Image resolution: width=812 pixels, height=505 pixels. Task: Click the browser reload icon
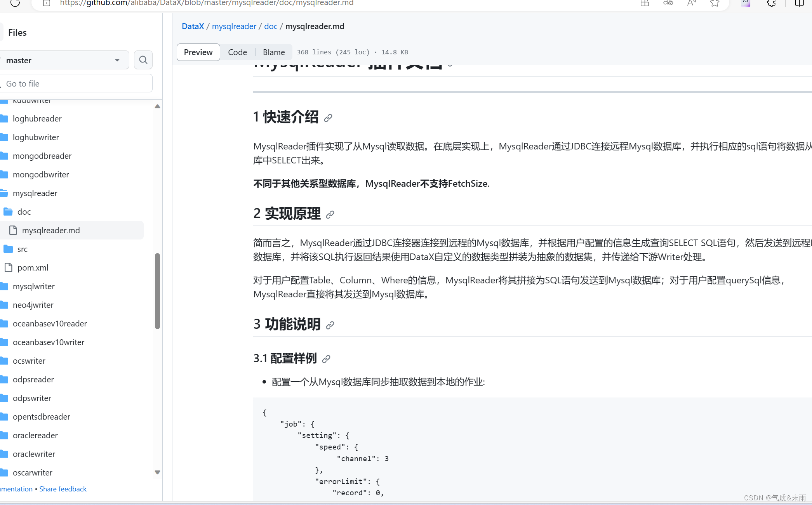pos(15,3)
